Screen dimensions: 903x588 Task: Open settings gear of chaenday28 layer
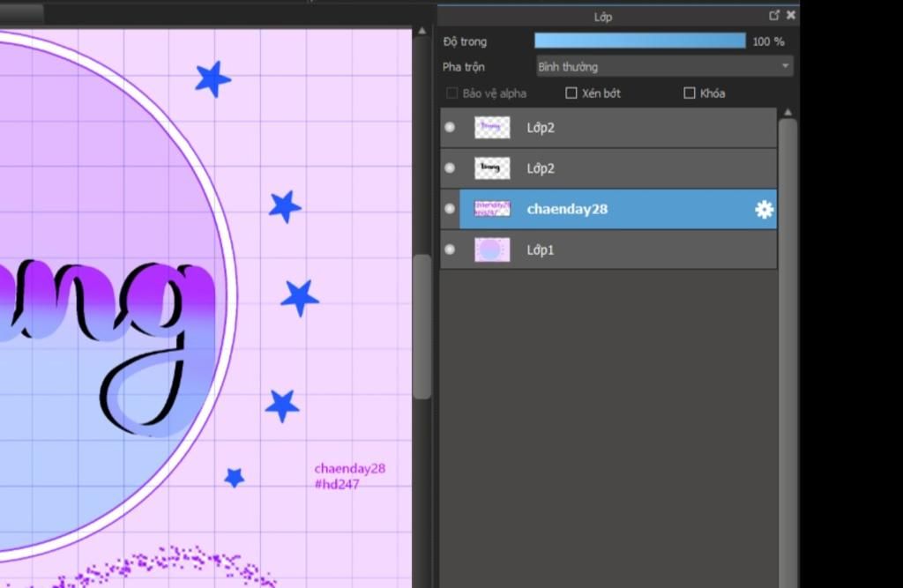pyautogui.click(x=764, y=209)
